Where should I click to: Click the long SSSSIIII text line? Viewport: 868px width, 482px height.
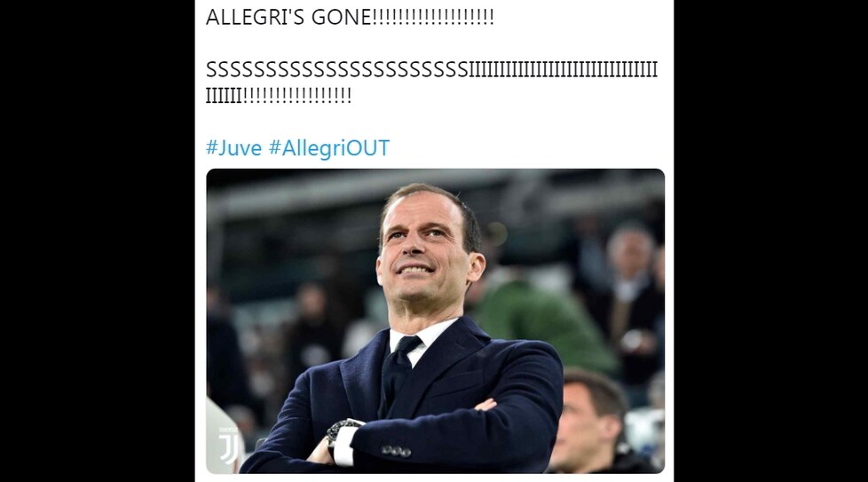(x=432, y=70)
